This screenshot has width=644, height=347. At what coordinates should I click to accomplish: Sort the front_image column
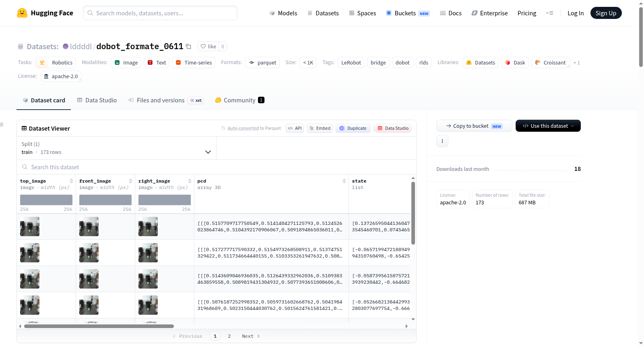[x=130, y=181]
